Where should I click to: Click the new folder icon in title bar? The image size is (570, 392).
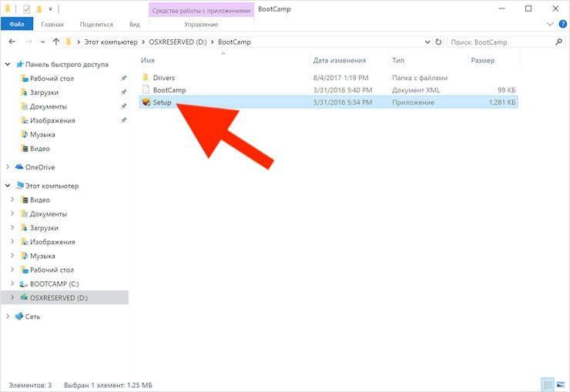(39, 8)
